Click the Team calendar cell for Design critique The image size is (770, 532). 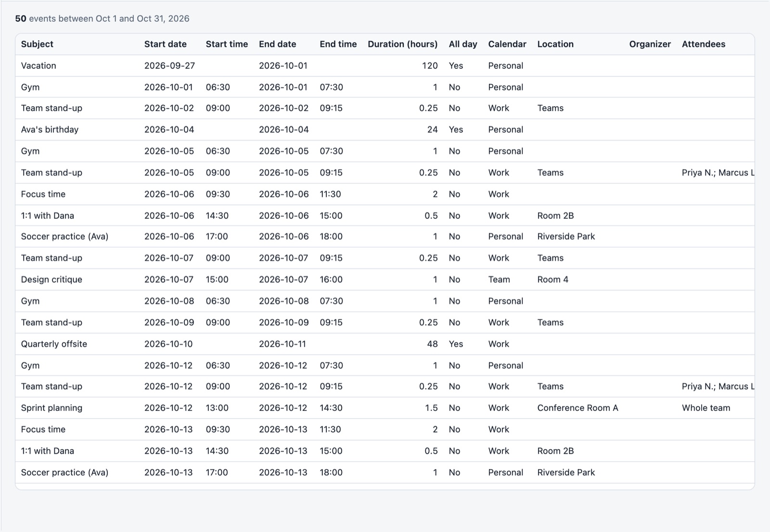(499, 280)
